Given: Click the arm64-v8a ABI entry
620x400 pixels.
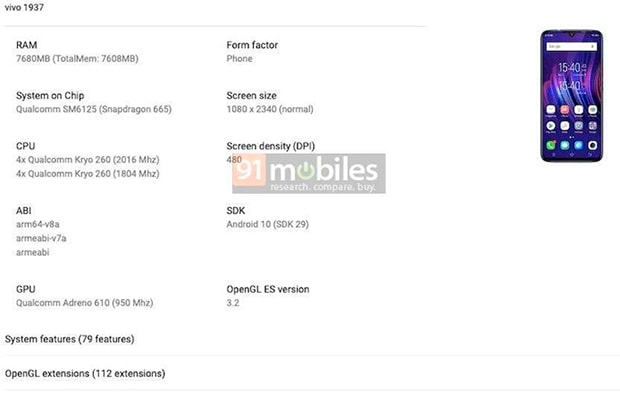Looking at the screenshot, I should pos(38,224).
